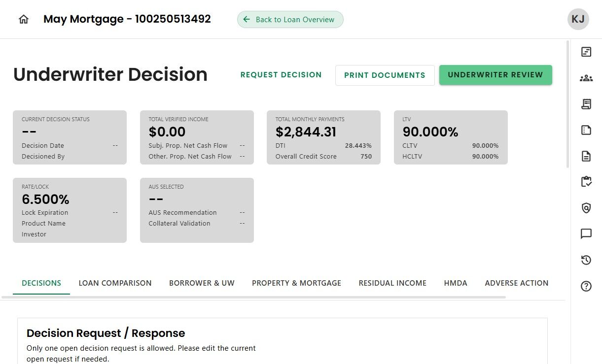Open the help question mark icon
The height and width of the screenshot is (364, 602).
click(586, 286)
